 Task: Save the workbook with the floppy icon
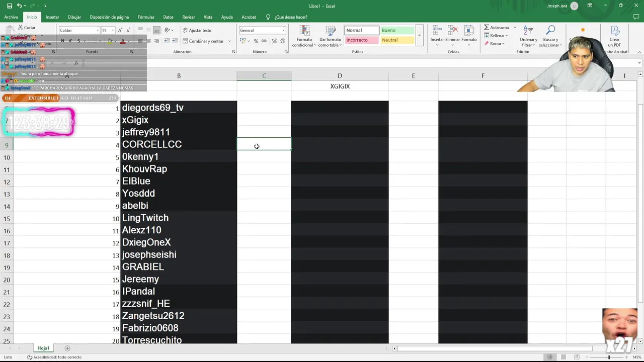click(x=10, y=6)
